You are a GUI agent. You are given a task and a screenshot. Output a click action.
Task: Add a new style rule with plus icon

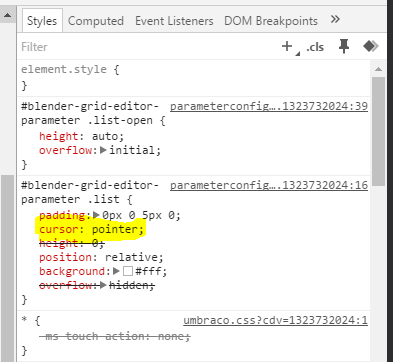click(x=287, y=46)
